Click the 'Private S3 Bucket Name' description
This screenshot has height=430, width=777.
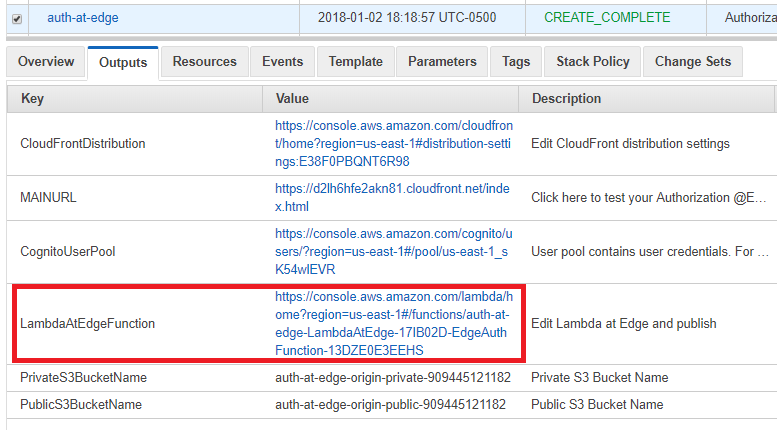click(600, 377)
